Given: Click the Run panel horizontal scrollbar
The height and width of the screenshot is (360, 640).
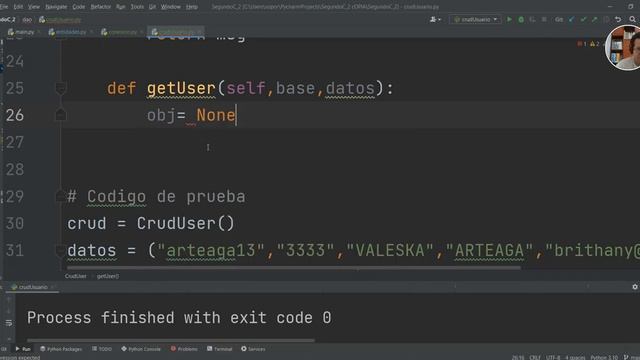Looking at the screenshot, I should point(171,340).
